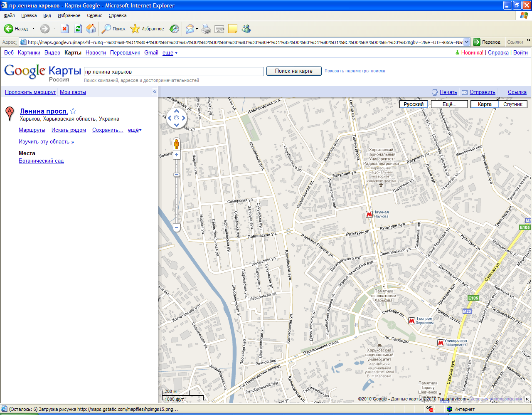Go to the Home page icon
The height and width of the screenshot is (415, 532).
click(x=91, y=29)
